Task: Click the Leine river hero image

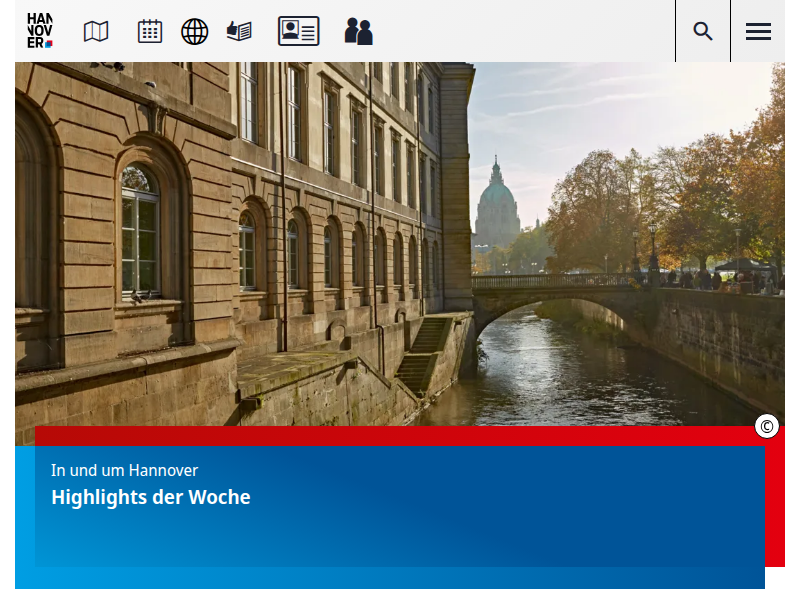Action: (399, 244)
